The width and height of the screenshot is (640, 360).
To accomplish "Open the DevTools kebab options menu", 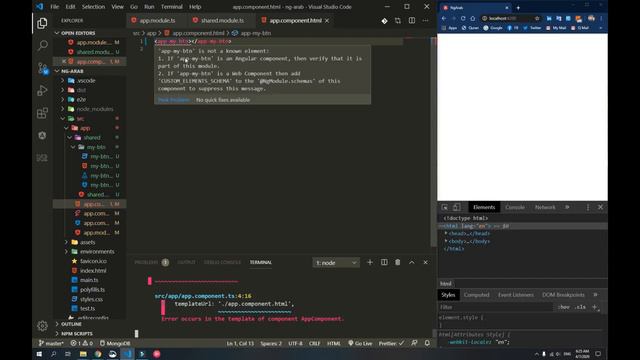I will (588, 207).
